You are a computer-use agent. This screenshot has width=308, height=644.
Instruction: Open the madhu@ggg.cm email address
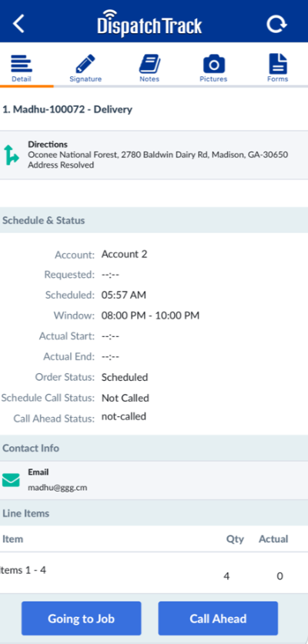(58, 488)
